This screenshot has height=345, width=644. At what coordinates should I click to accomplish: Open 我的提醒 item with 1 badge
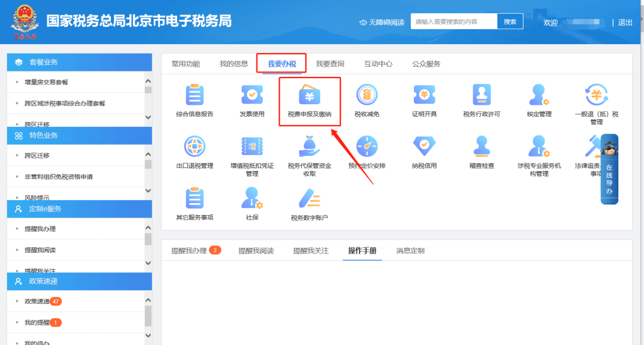tap(43, 322)
